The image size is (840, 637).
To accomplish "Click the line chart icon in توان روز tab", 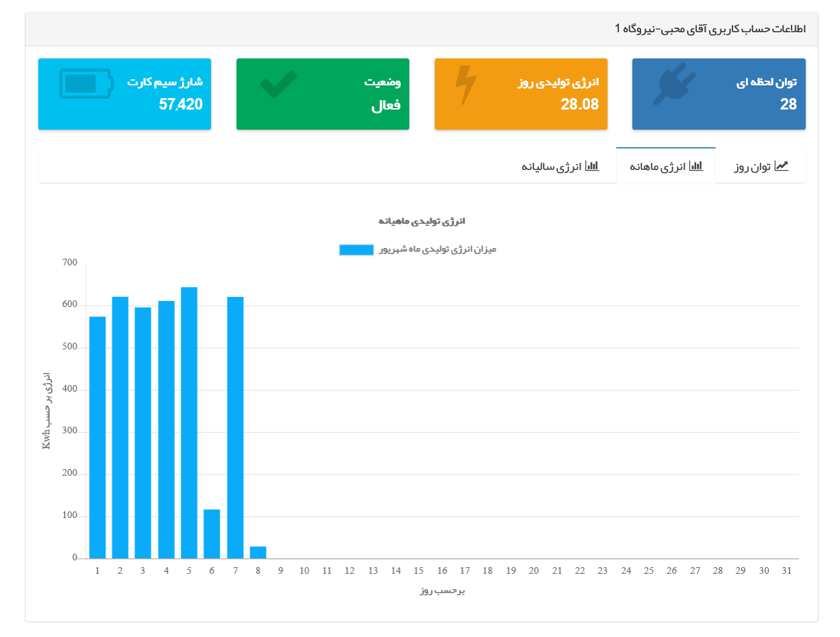I will (x=782, y=166).
